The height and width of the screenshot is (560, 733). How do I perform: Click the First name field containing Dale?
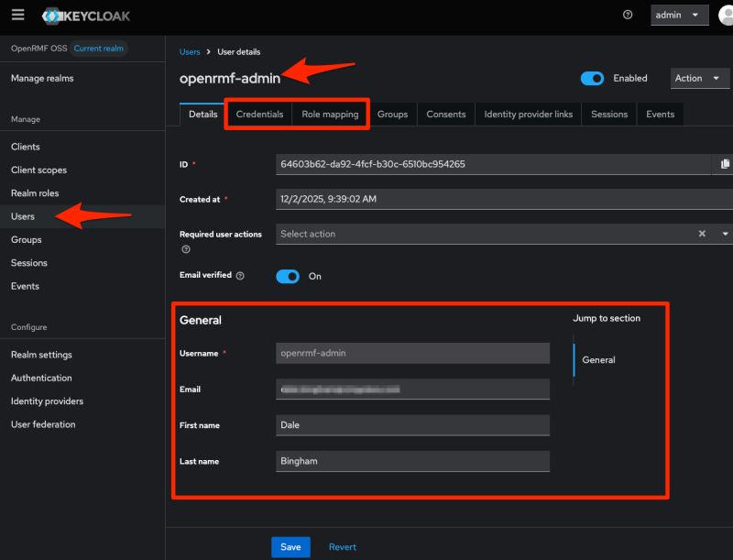coord(413,425)
